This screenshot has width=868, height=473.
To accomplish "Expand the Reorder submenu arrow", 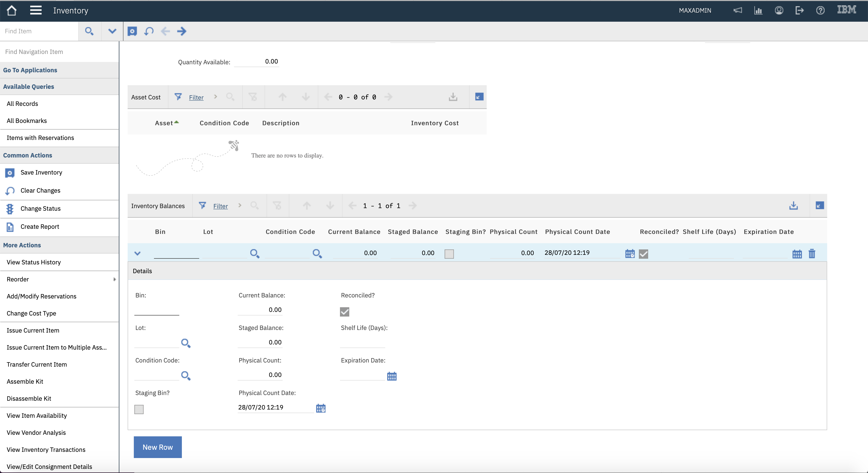I will [x=114, y=279].
